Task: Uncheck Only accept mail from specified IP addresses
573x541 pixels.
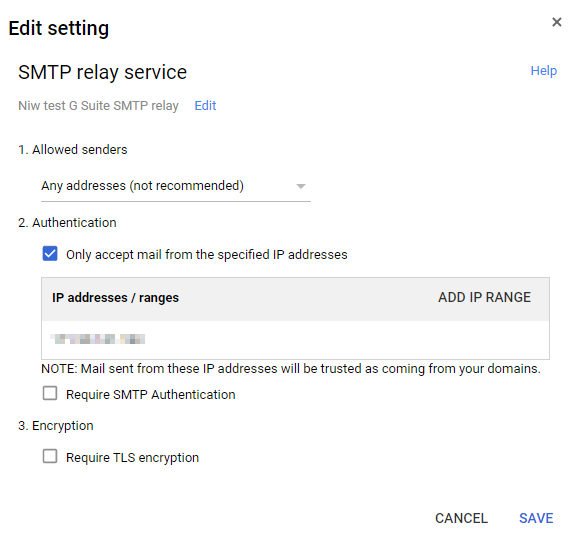Action: pos(50,254)
